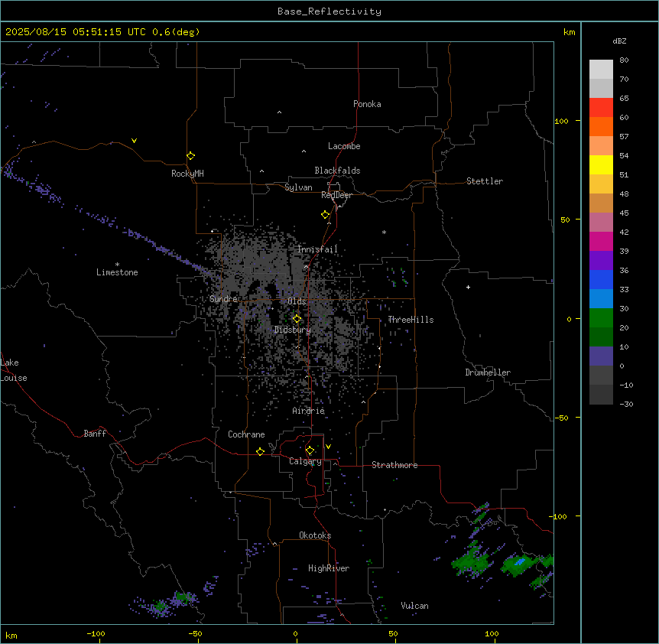Click the magenta 42 dBZ legend swatch

[x=601, y=241]
